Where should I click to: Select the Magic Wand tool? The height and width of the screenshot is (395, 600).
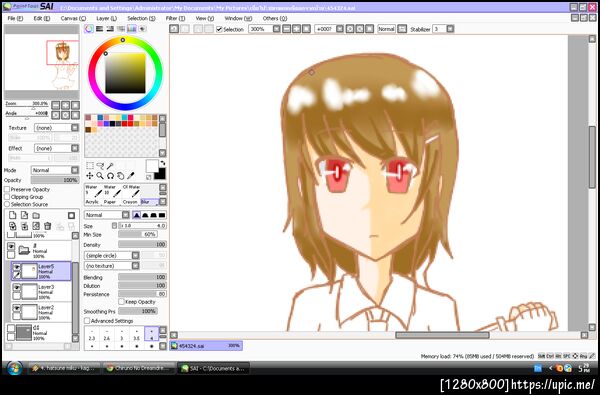[x=110, y=166]
